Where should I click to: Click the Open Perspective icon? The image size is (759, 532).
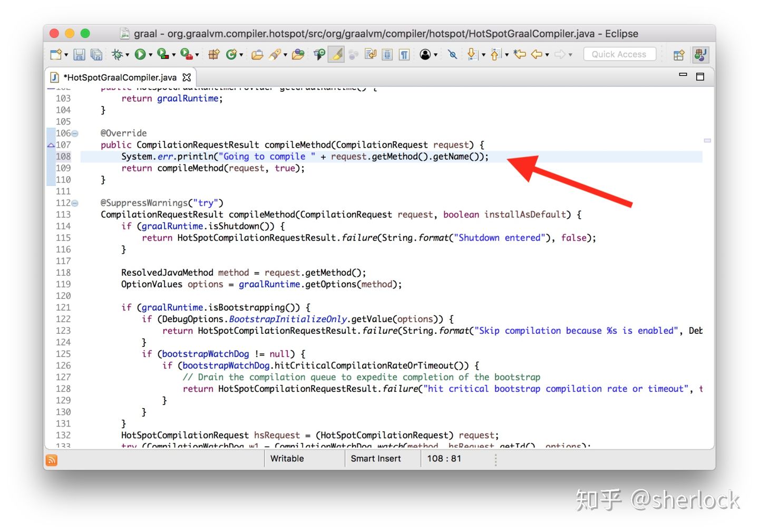point(679,55)
